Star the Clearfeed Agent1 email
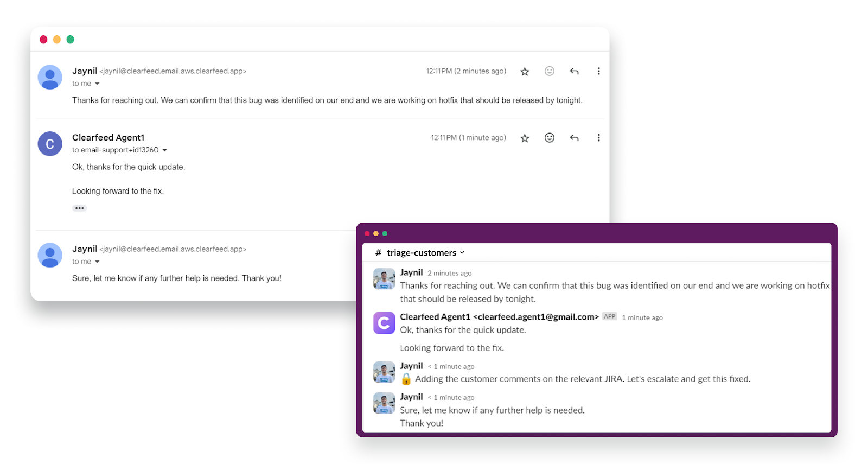 click(525, 138)
